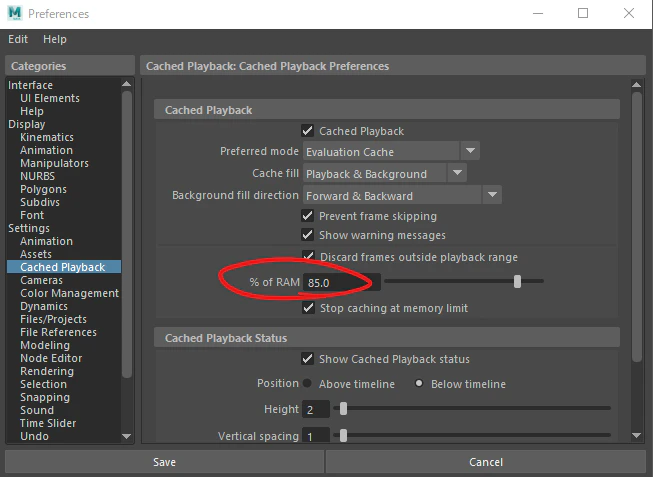Click the settings panel scroll down arrow
Screen dimensions: 653x477
pos(636,435)
